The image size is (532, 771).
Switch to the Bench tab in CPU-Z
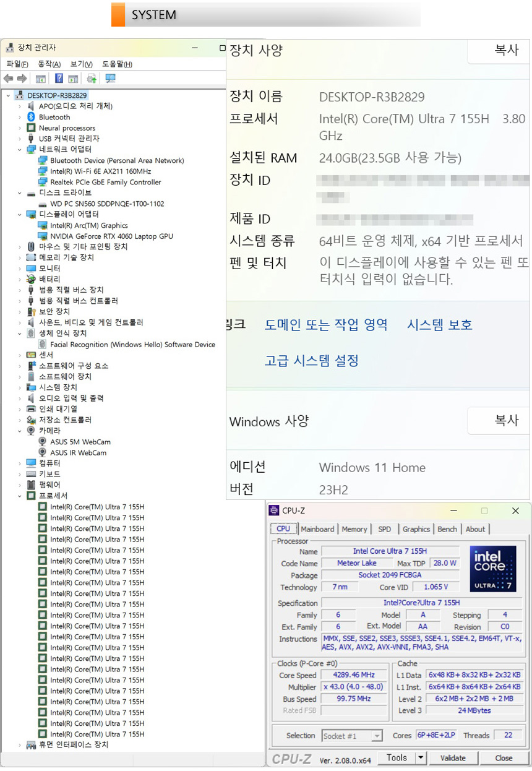pyautogui.click(x=447, y=529)
